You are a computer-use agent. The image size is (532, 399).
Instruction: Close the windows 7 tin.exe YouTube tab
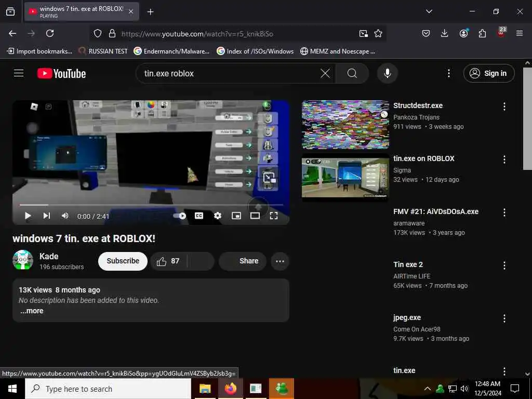point(131,11)
